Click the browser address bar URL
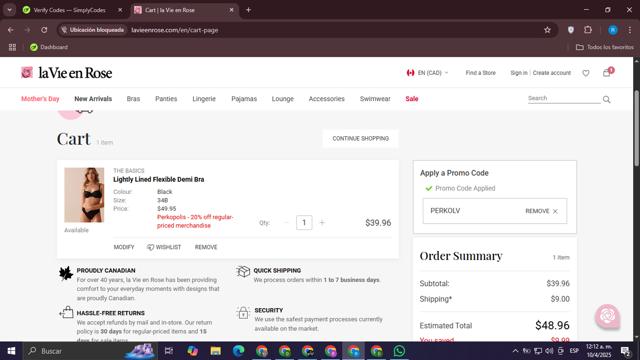Image resolution: width=640 pixels, height=360 pixels. pyautogui.click(x=175, y=30)
